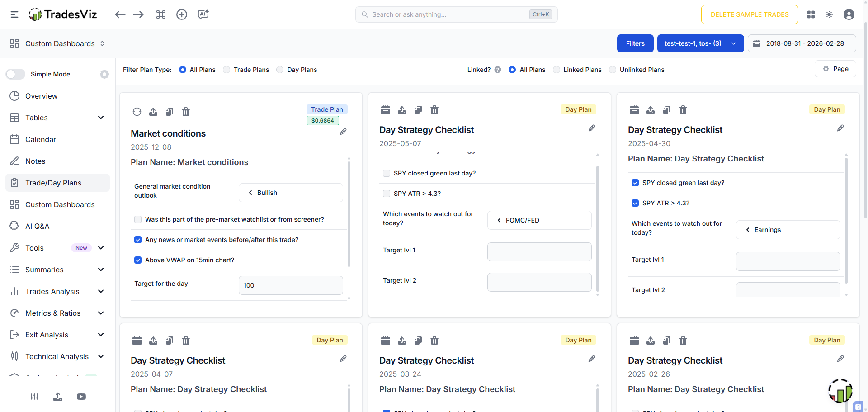The height and width of the screenshot is (412, 868).
Task: Open the AI chat icon in top bar
Action: point(203,14)
